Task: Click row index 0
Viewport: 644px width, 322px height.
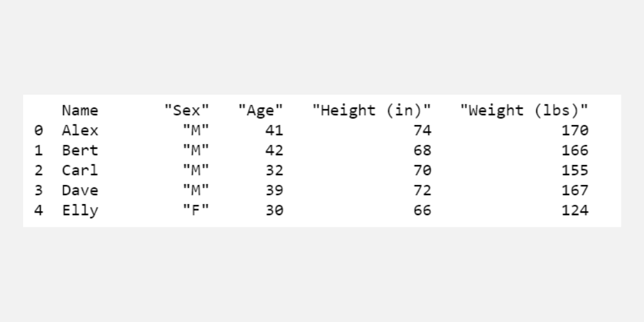Action: coord(39,131)
